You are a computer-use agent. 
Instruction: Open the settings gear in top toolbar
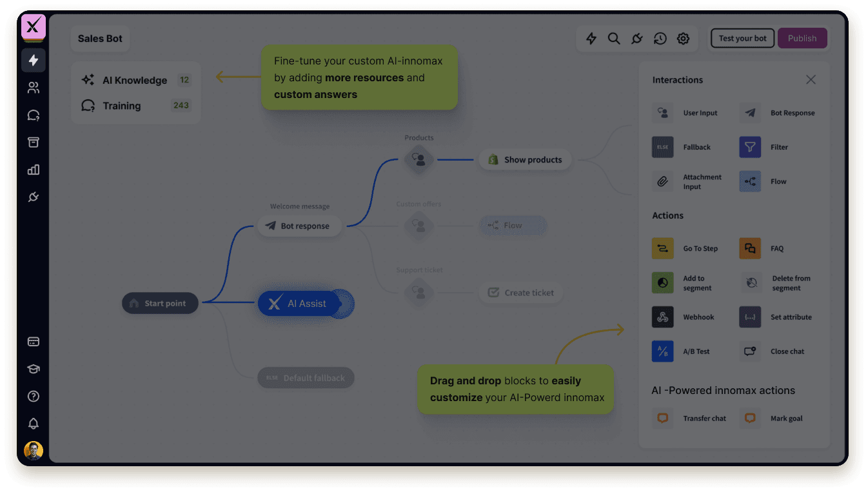point(683,39)
